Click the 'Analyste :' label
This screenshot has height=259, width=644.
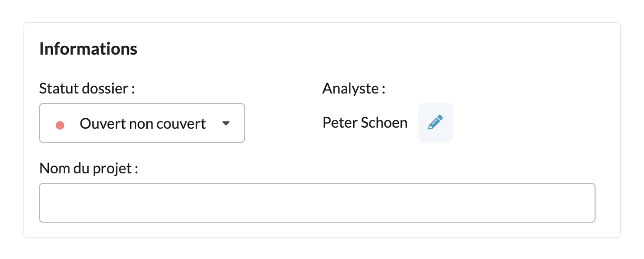coord(354,89)
